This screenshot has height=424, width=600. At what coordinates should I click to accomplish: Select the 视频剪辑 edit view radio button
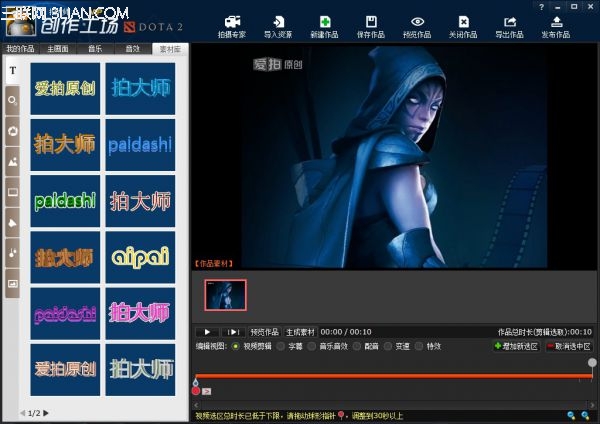click(x=236, y=346)
